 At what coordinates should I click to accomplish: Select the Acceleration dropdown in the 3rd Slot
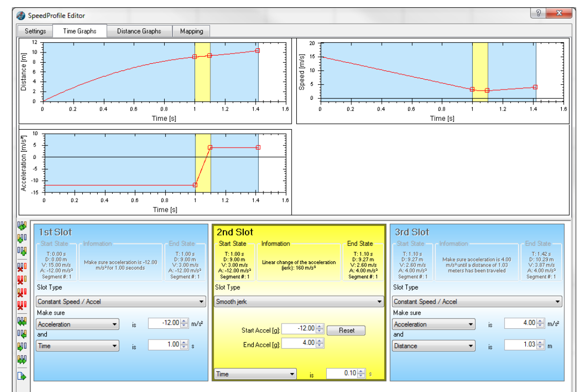(x=435, y=324)
